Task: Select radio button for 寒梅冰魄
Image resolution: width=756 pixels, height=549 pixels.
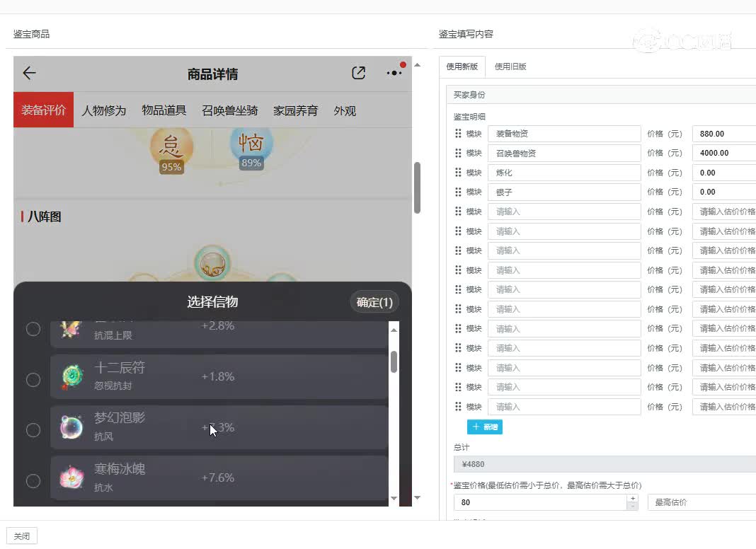Action: [x=33, y=480]
